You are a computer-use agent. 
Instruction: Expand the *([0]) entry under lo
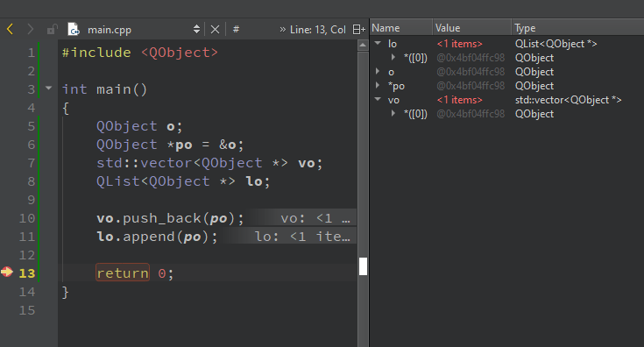click(393, 57)
